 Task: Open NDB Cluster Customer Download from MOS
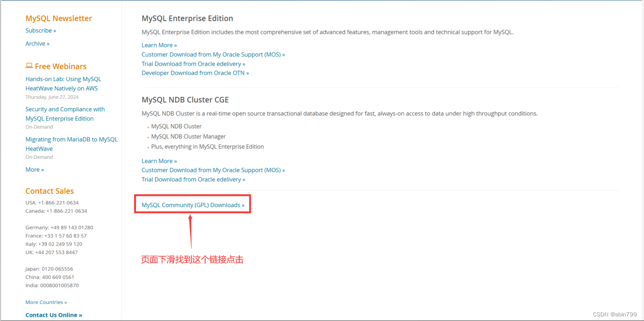click(213, 170)
